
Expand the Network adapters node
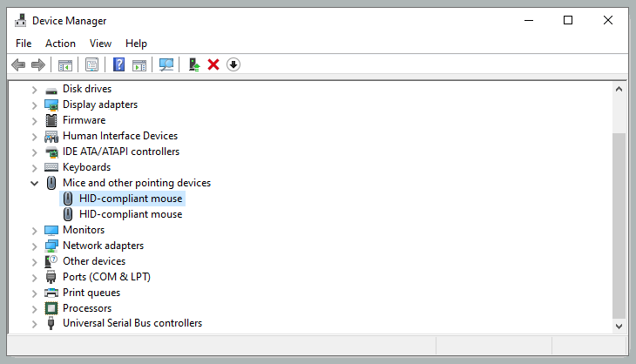point(35,246)
